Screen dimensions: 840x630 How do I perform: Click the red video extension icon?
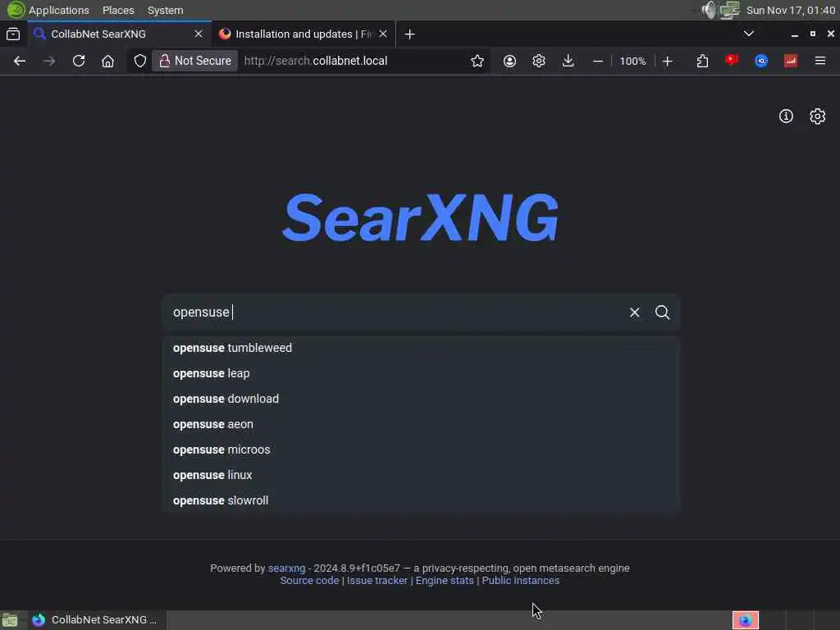(x=732, y=61)
